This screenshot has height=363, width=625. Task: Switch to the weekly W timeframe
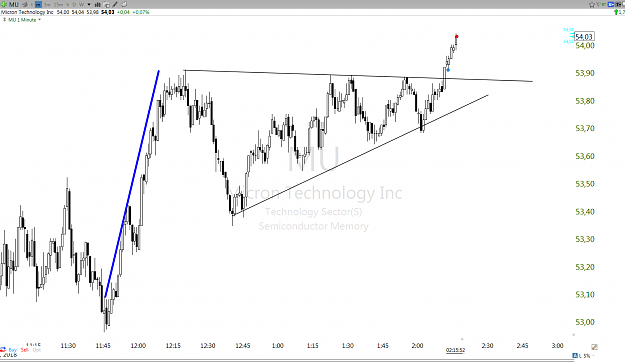(x=81, y=4)
